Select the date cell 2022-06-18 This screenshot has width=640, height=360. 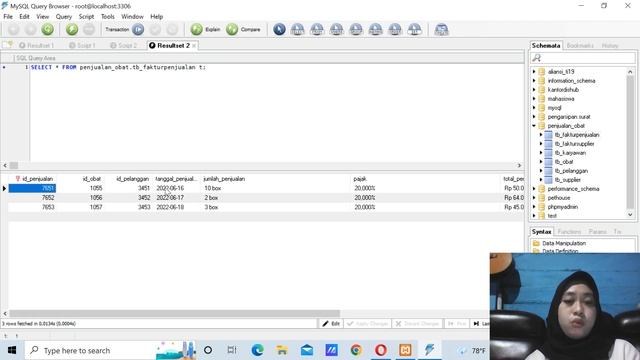click(170, 207)
